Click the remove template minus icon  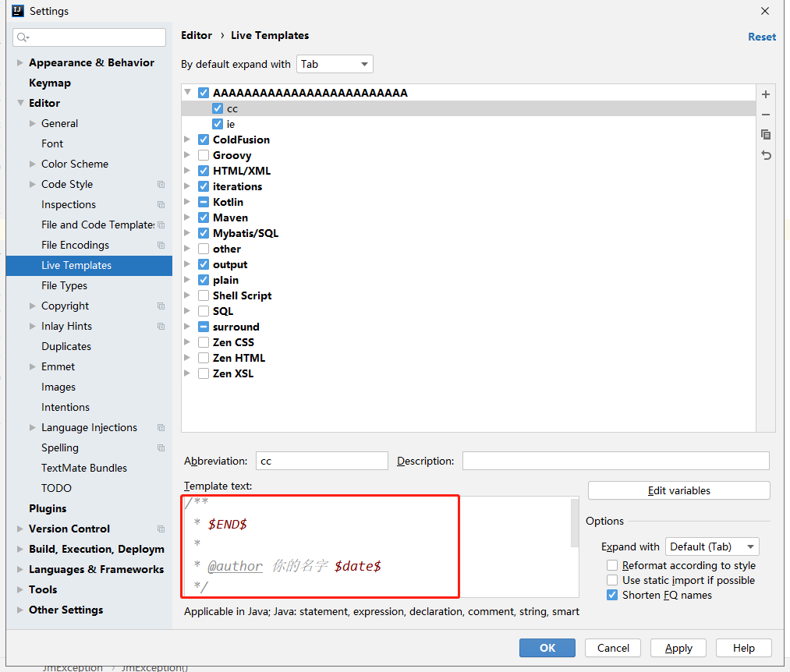(x=765, y=114)
